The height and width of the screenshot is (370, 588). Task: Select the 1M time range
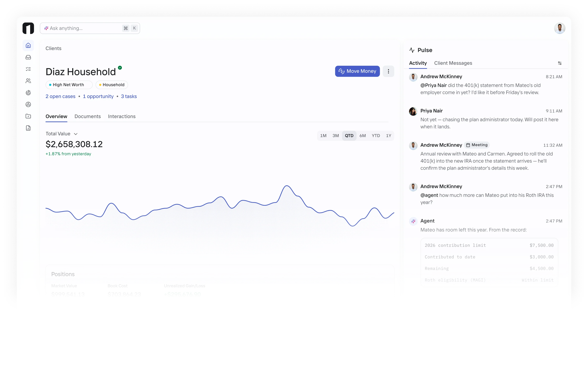(x=323, y=136)
